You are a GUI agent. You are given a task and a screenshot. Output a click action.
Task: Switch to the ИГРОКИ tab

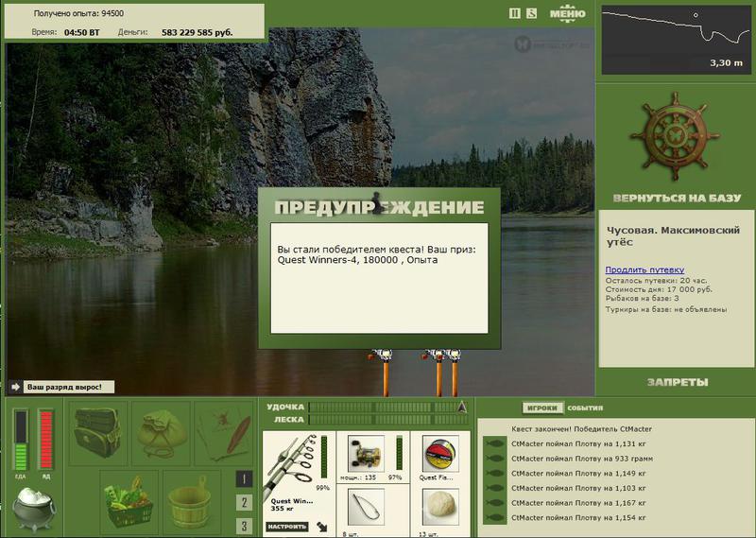point(542,408)
